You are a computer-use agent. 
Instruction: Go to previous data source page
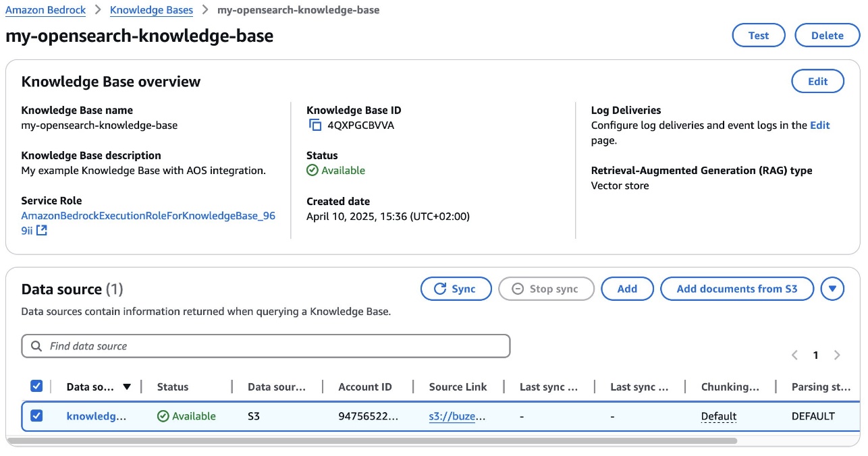click(794, 355)
